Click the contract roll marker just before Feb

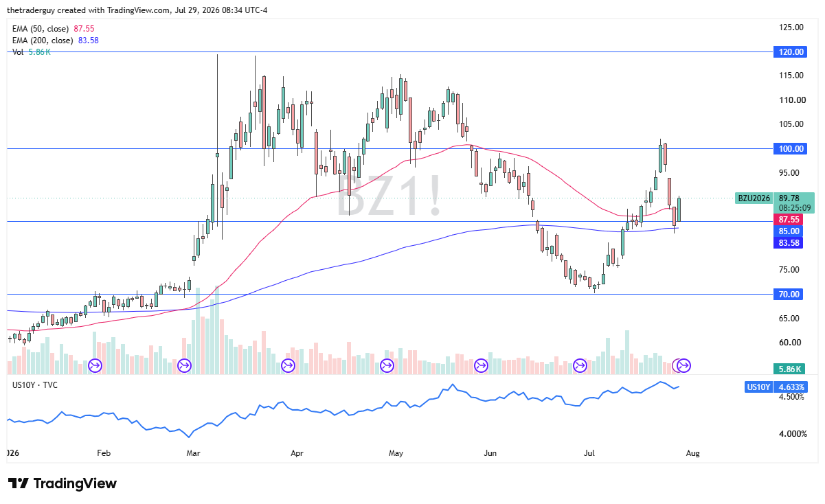coord(95,366)
